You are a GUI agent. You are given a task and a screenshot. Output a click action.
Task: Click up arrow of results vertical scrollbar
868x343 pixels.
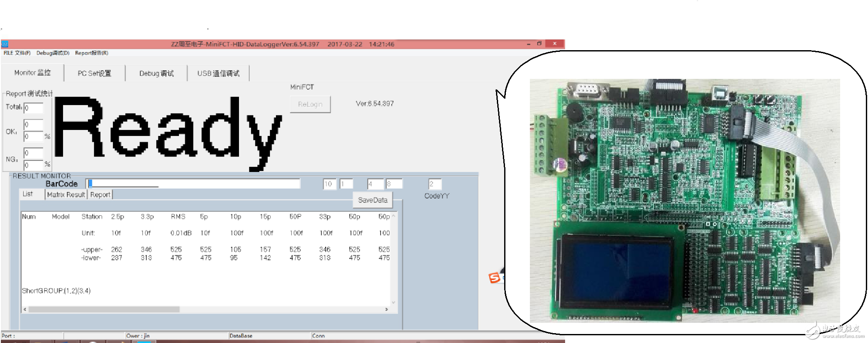pyautogui.click(x=393, y=216)
